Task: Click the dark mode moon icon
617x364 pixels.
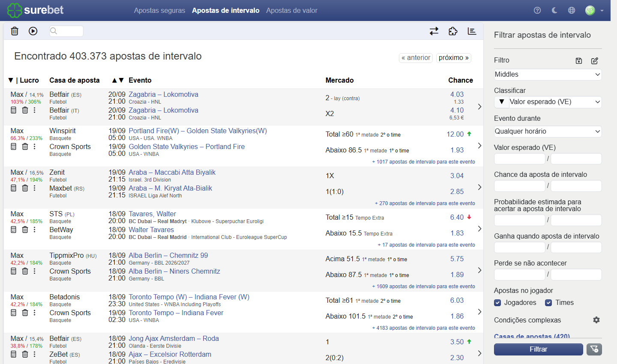Action: (554, 10)
